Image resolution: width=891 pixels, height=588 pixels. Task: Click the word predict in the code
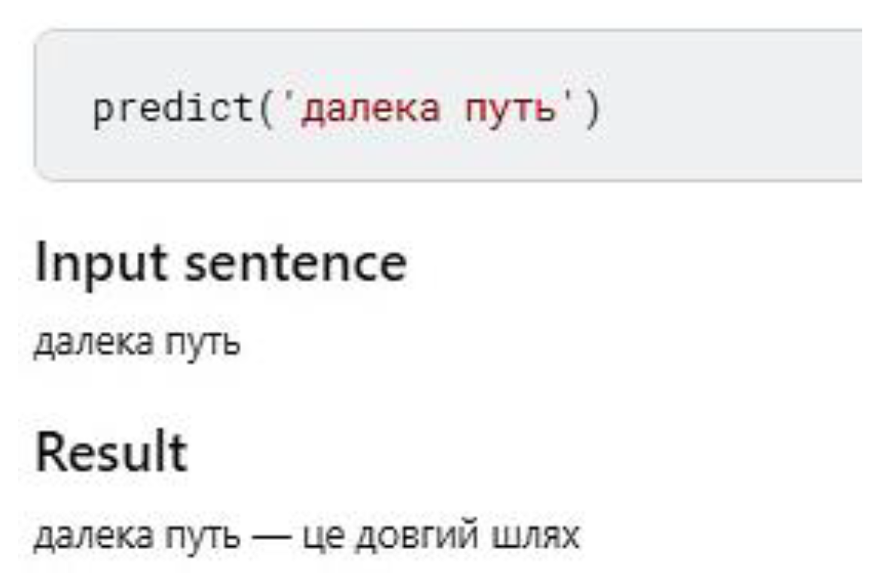point(173,109)
